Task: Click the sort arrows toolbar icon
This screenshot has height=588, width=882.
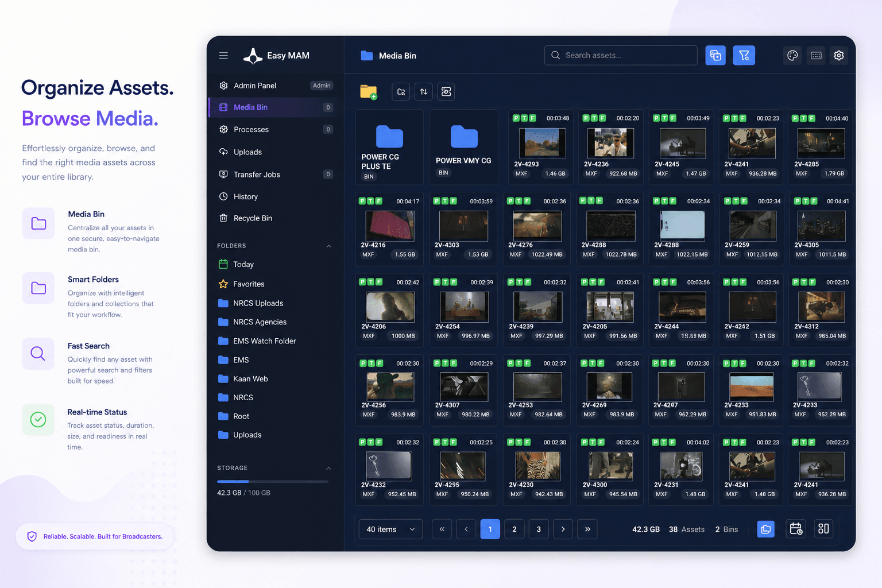Action: (424, 92)
